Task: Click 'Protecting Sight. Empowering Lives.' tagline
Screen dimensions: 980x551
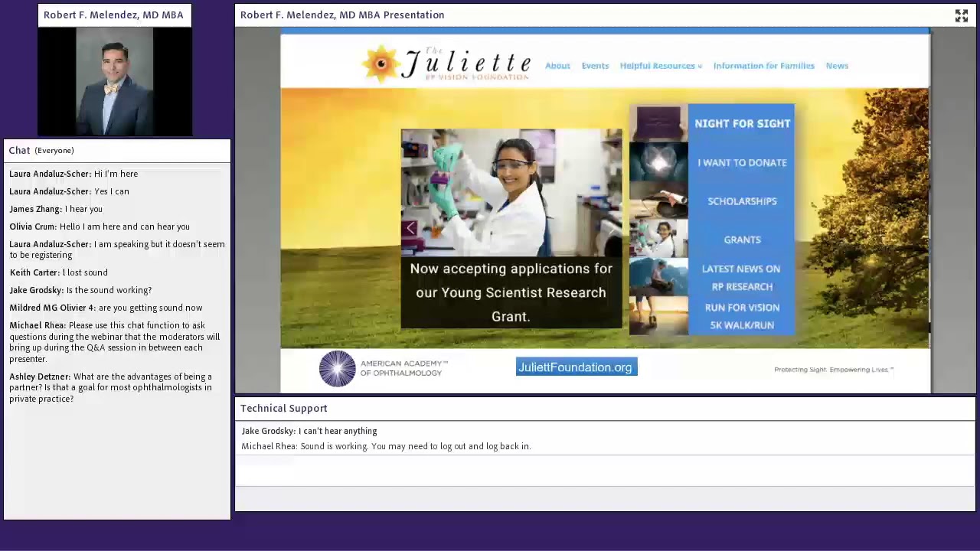Action: [834, 370]
